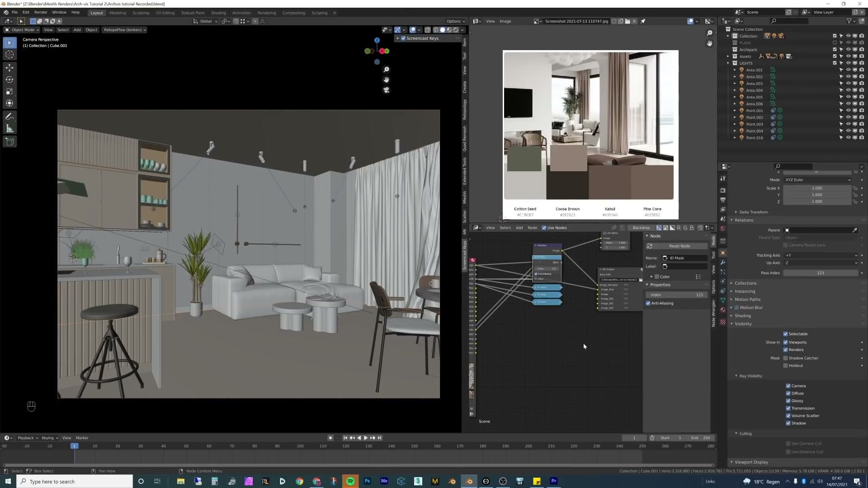Uncheck Show In Renders
868x488 pixels.
[x=785, y=350]
